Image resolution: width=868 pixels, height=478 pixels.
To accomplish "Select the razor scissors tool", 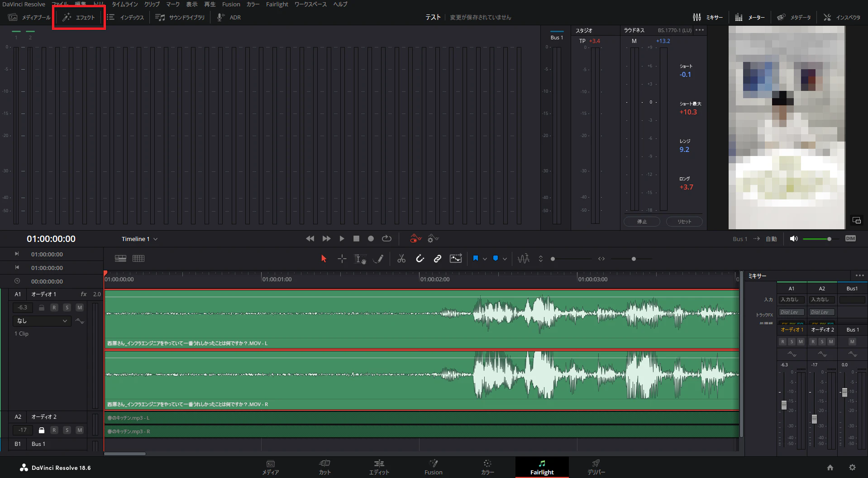I will click(x=401, y=259).
